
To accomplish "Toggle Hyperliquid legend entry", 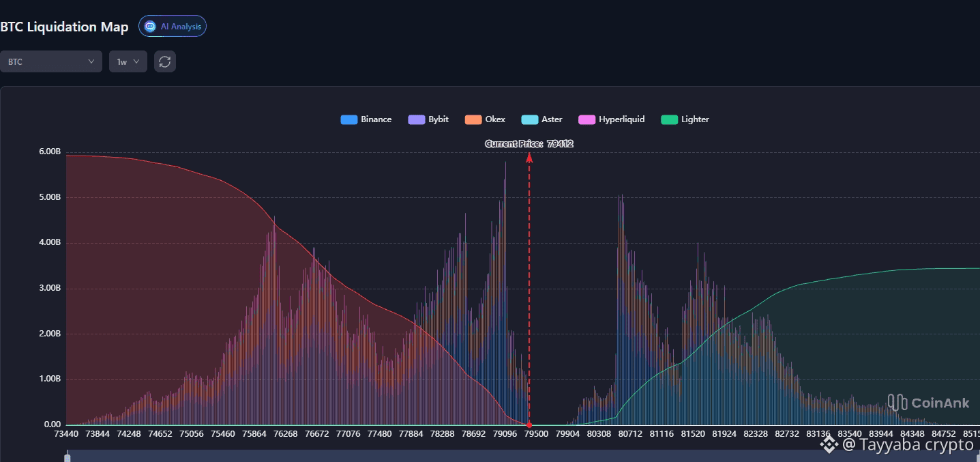I will pos(611,119).
